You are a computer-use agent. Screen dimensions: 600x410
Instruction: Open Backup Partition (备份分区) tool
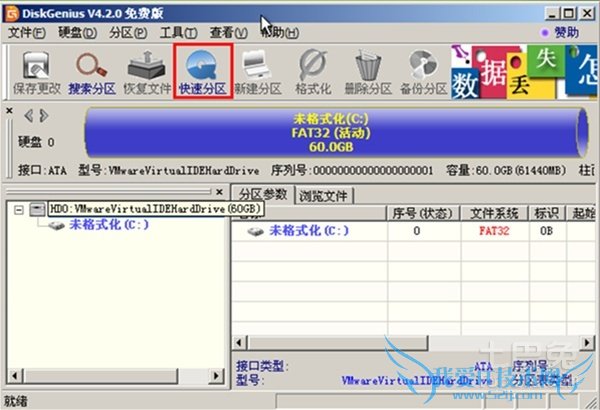pos(423,73)
